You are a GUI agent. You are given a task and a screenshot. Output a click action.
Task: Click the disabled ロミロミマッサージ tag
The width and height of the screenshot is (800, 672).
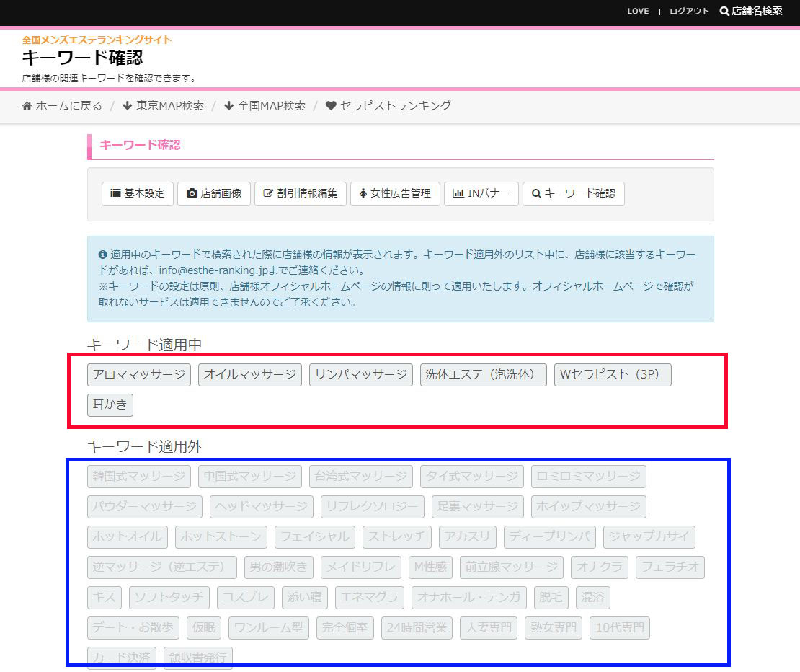tap(589, 477)
